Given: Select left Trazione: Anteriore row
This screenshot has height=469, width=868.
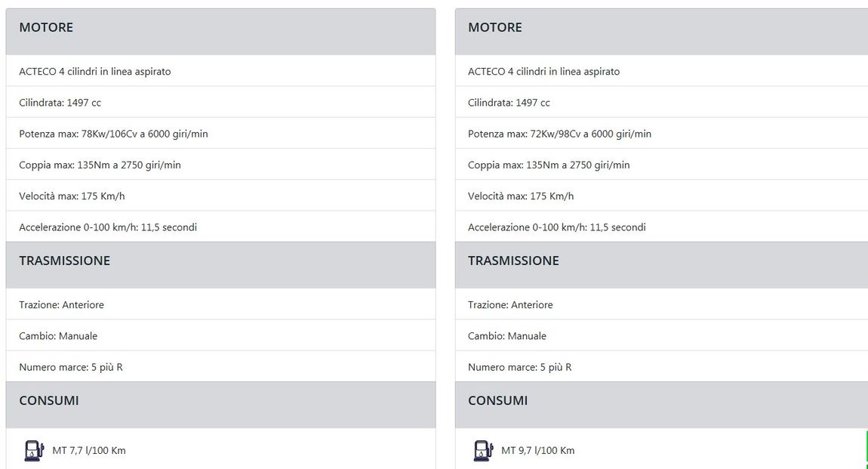Looking at the screenshot, I should pyautogui.click(x=220, y=304).
